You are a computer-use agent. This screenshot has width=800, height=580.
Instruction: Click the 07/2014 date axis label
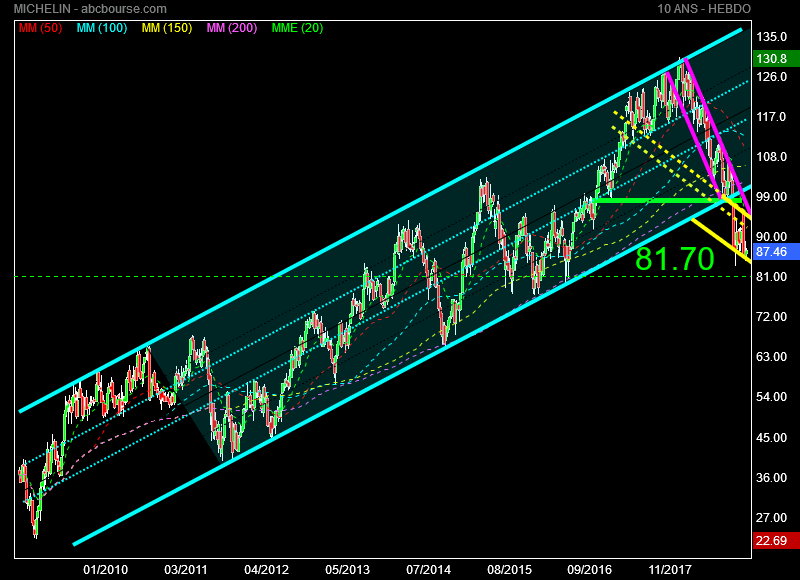429,569
